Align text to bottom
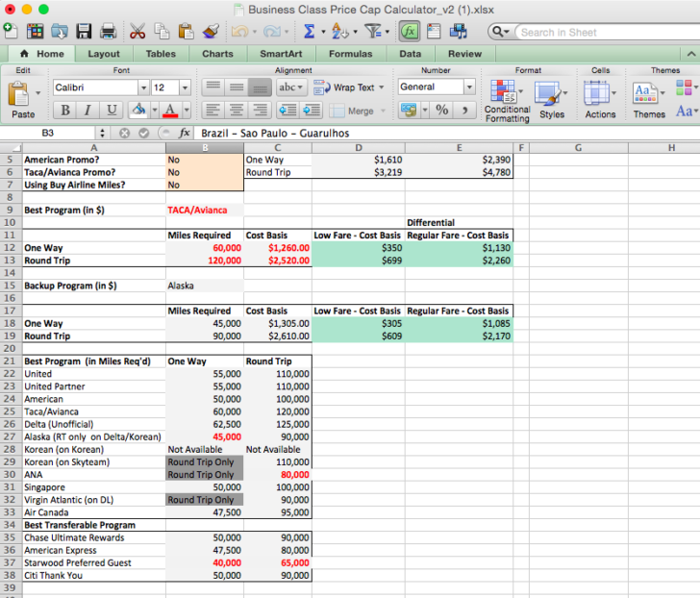Viewport: 700px width, 598px height. pos(260,87)
